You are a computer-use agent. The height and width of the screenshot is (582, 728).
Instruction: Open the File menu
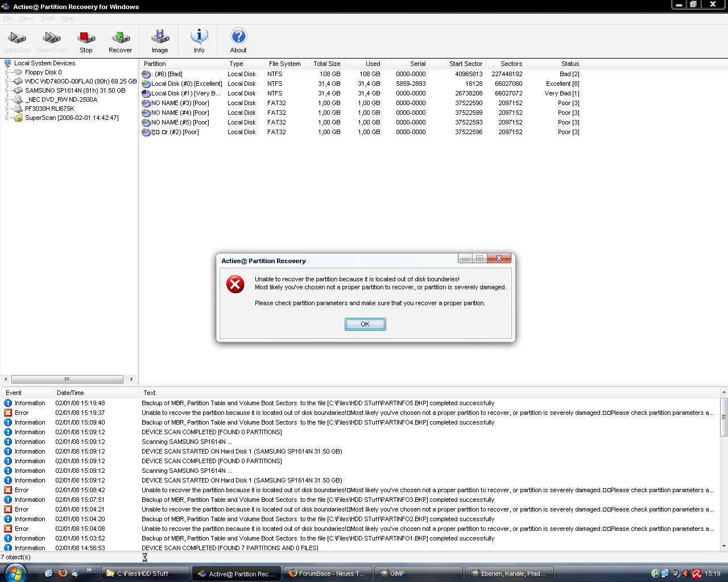7,18
